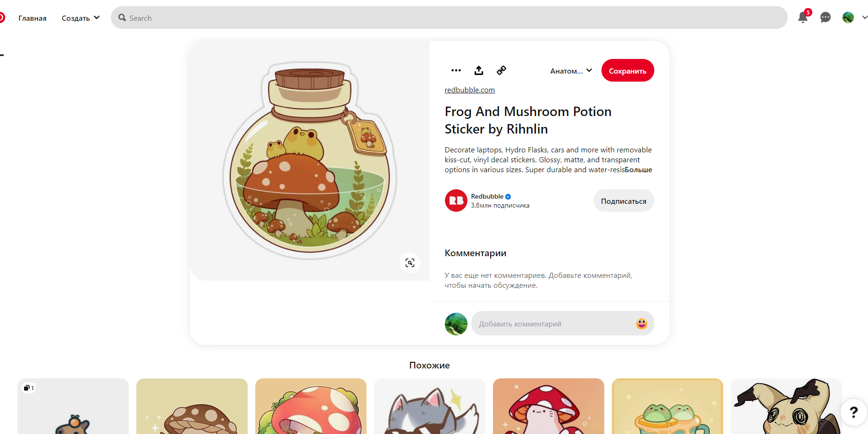
Task: Open the messages speech bubble icon
Action: (825, 17)
